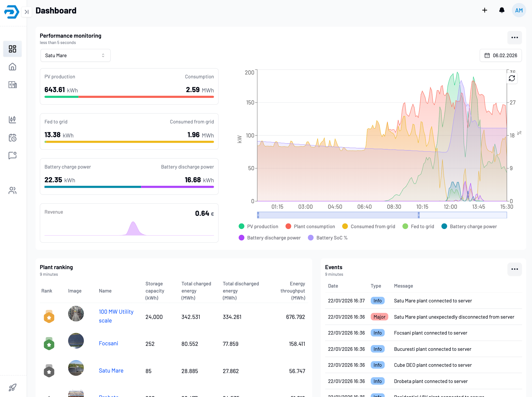Open the dashboard grid icon in sidebar
This screenshot has height=397, width=532.
coord(12,49)
